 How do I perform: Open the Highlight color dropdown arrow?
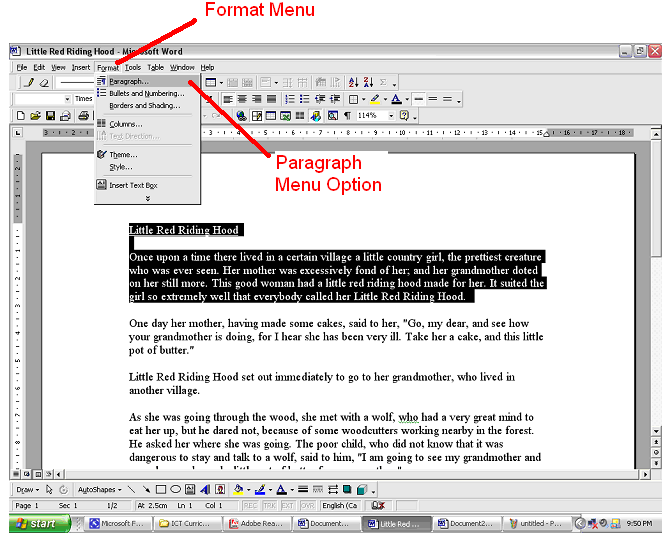386,99
